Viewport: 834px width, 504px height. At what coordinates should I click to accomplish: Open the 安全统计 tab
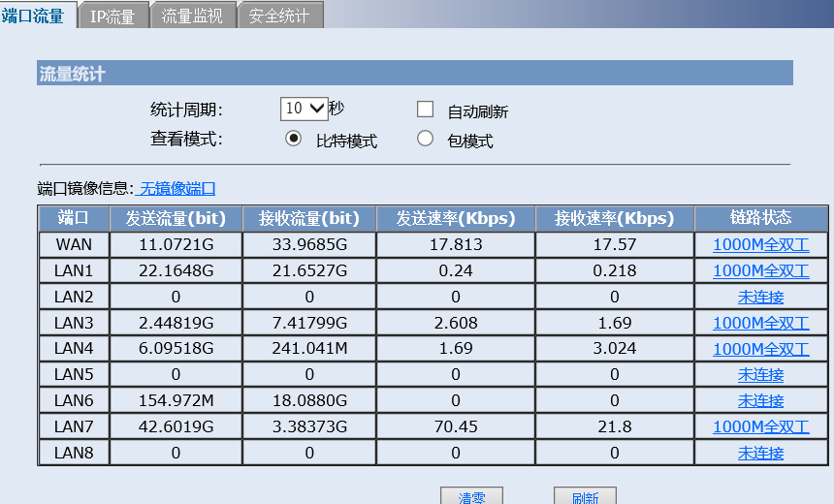(279, 16)
